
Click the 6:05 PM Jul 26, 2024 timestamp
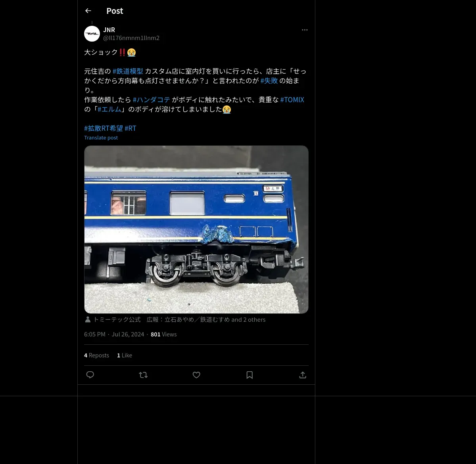point(114,334)
